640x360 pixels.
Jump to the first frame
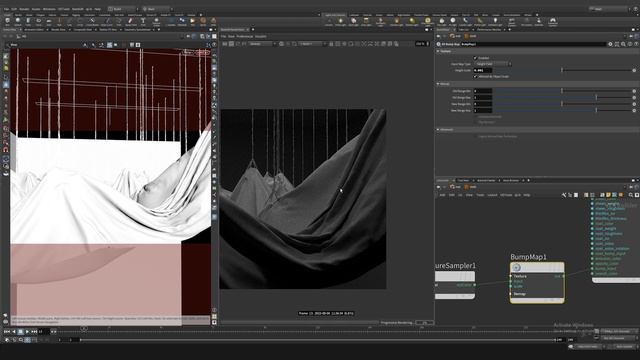coord(6,332)
